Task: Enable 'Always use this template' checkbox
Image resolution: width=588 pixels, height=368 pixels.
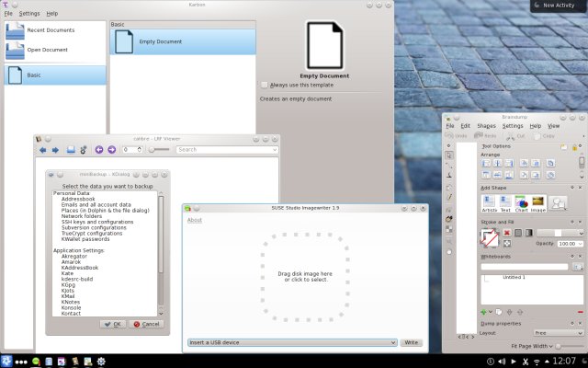Action: [265, 85]
